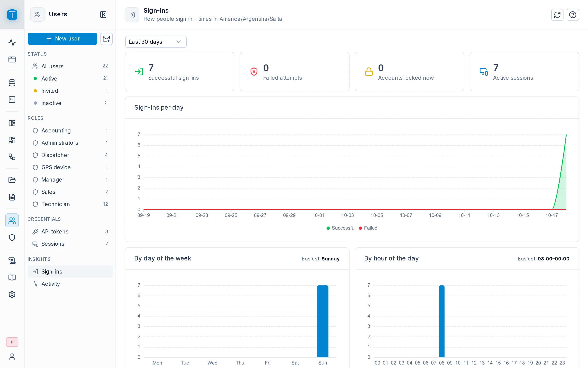Toggle Failed series in chart legend
Screen dimensions: 588x368
(x=368, y=228)
